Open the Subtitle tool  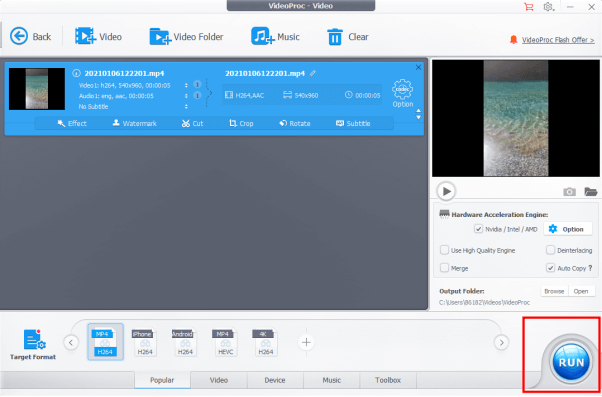353,123
